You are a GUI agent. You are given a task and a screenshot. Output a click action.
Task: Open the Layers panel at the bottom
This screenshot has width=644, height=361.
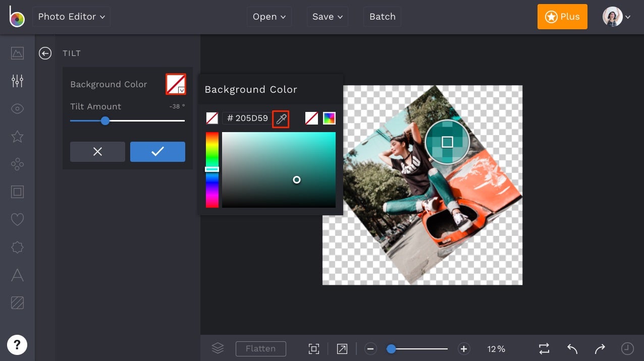217,348
